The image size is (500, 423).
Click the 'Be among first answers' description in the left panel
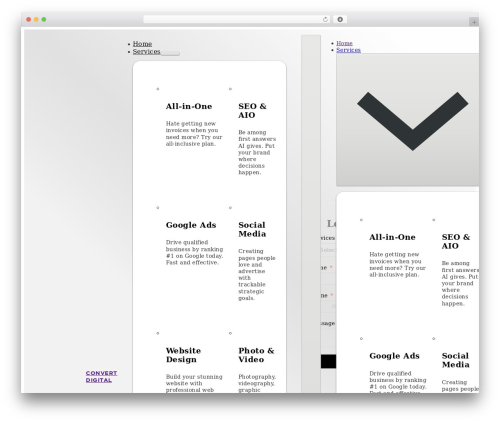pyautogui.click(x=257, y=152)
